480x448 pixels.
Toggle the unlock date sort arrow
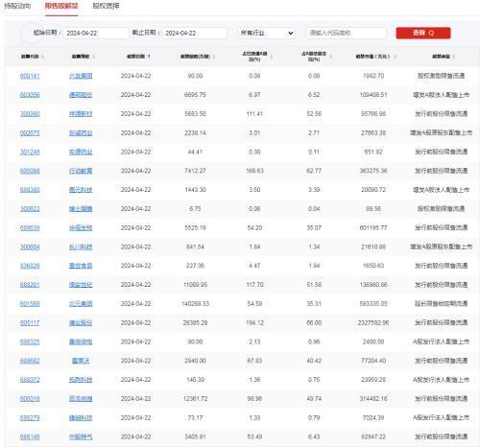coord(149,57)
